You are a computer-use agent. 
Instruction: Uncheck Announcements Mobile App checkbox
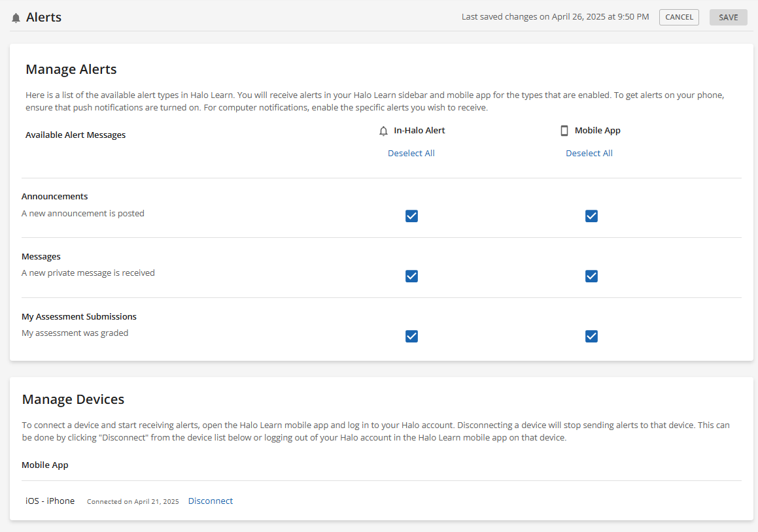(591, 216)
